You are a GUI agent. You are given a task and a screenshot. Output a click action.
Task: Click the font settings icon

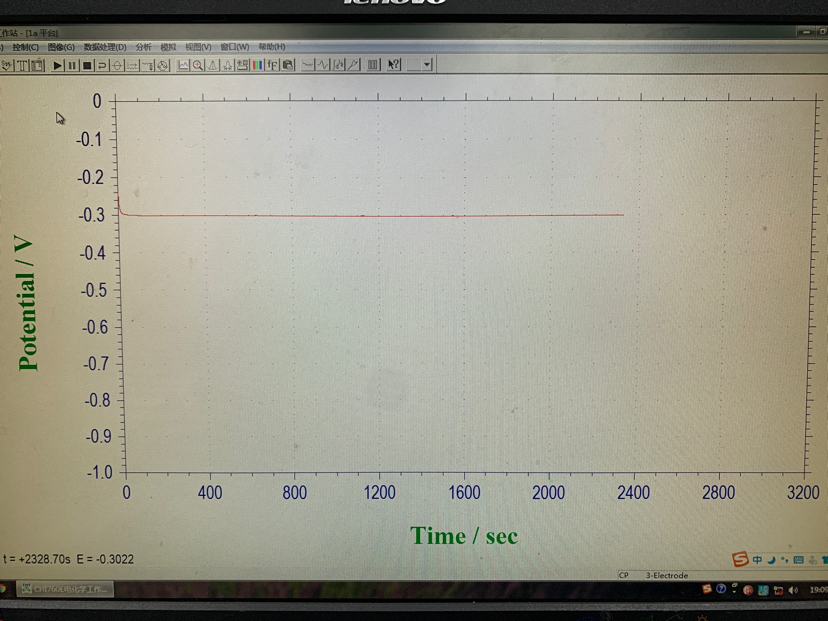click(x=272, y=65)
